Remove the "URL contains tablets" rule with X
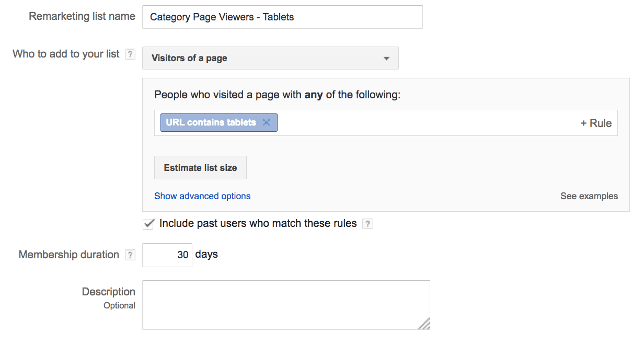 [x=266, y=123]
